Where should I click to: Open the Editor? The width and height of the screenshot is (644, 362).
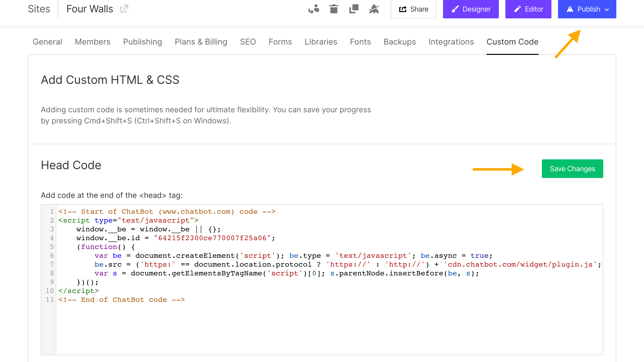coord(528,9)
